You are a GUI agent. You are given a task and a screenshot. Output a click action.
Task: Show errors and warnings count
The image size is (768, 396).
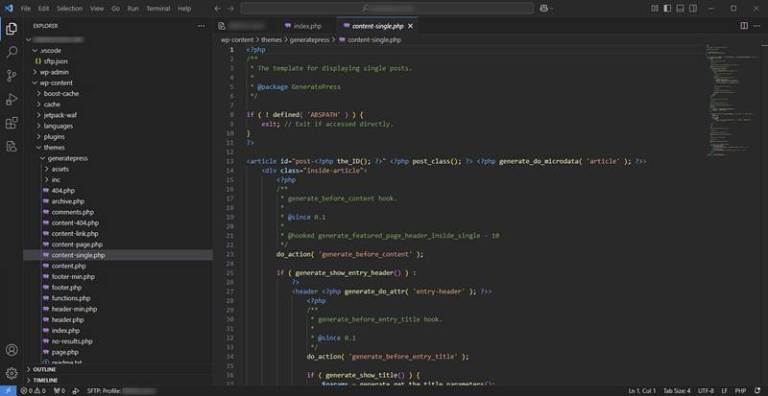[33, 391]
